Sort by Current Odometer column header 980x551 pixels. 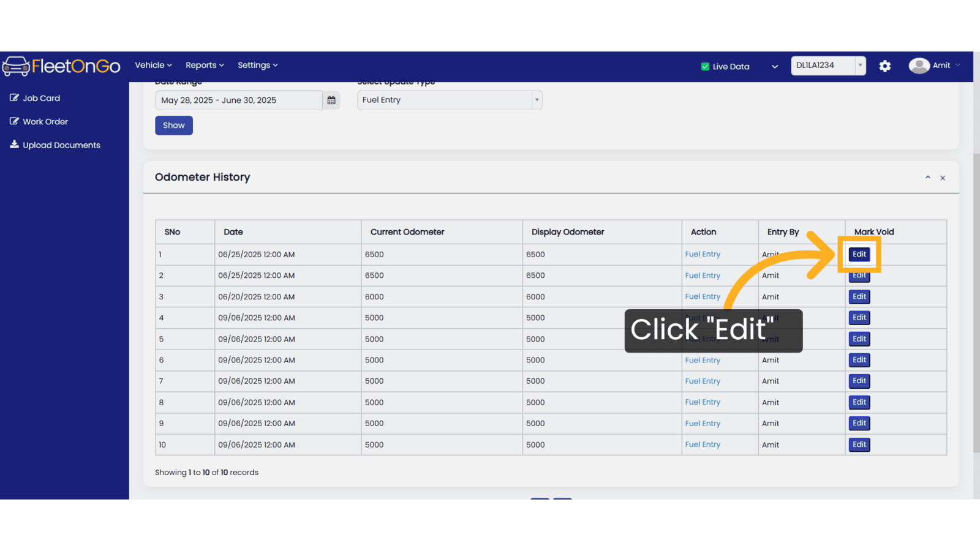[442, 232]
